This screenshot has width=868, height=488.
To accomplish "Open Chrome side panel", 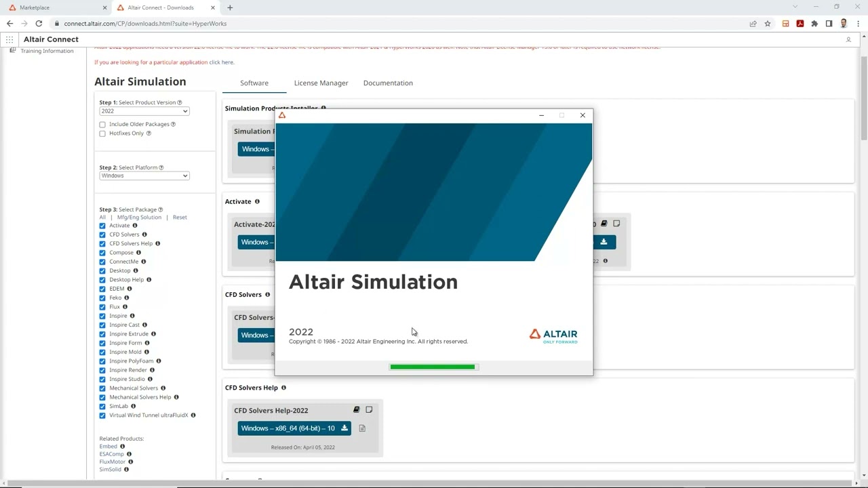I will [829, 23].
